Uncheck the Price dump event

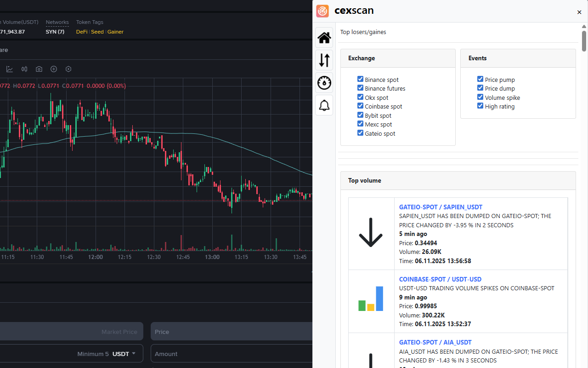[480, 88]
